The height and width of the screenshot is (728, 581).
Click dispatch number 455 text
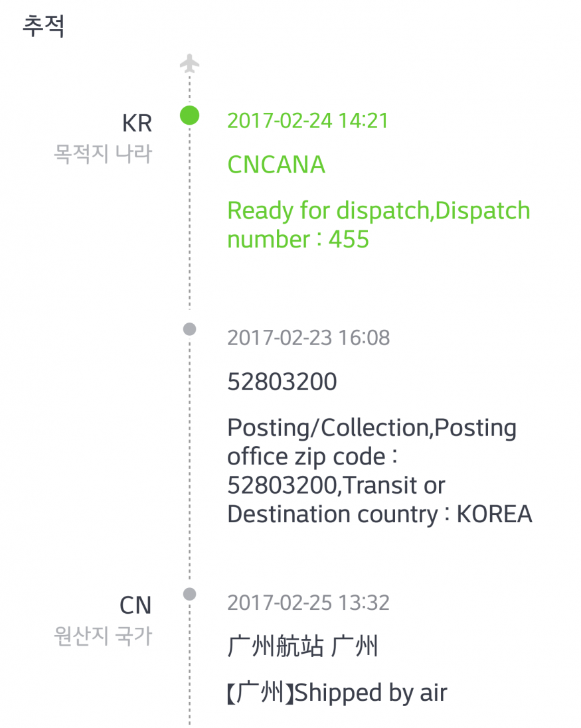click(298, 240)
